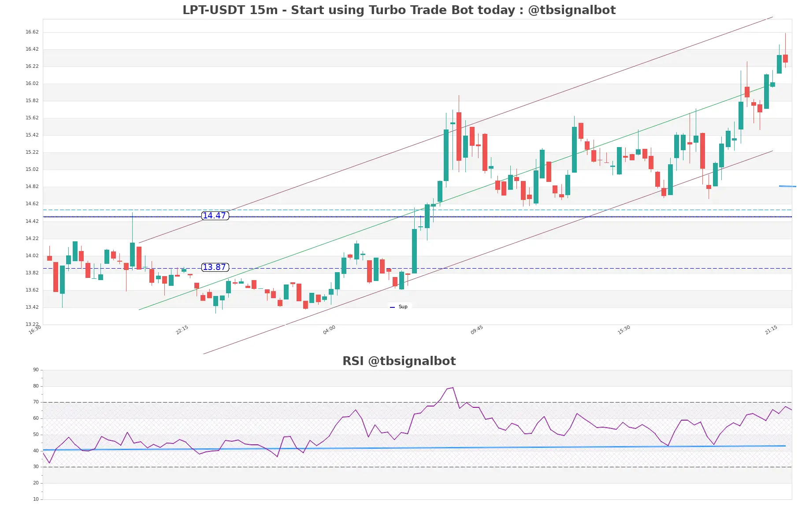Click the 16.02 price axis label
Viewport: 798px width, 532px height.
click(32, 84)
